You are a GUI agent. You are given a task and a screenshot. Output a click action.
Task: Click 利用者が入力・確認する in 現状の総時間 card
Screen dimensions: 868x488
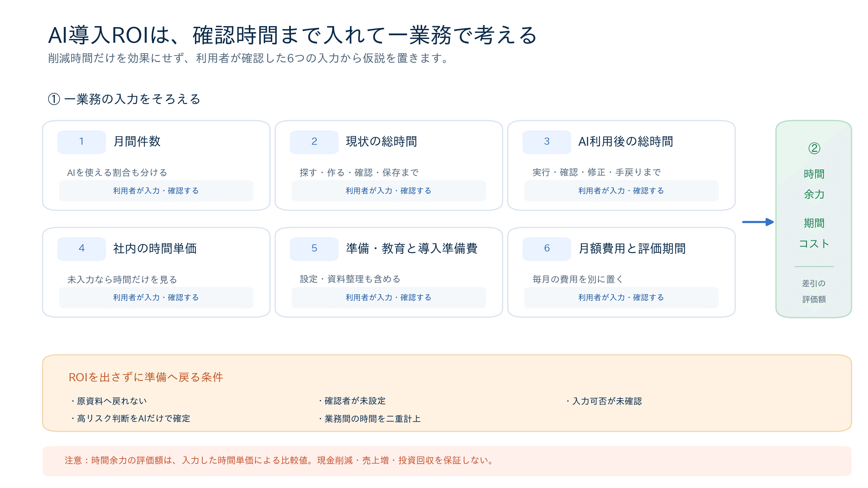[x=389, y=191]
